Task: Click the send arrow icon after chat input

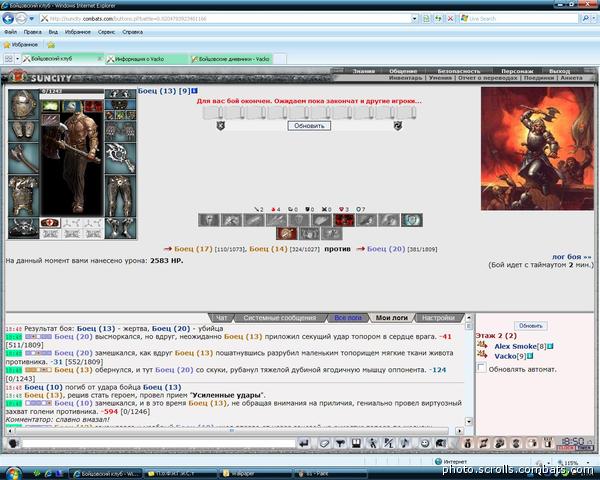Action: point(304,443)
